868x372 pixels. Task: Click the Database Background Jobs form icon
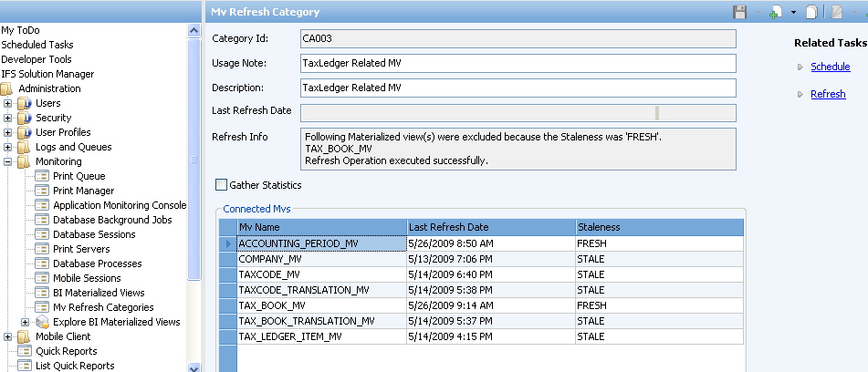42,220
